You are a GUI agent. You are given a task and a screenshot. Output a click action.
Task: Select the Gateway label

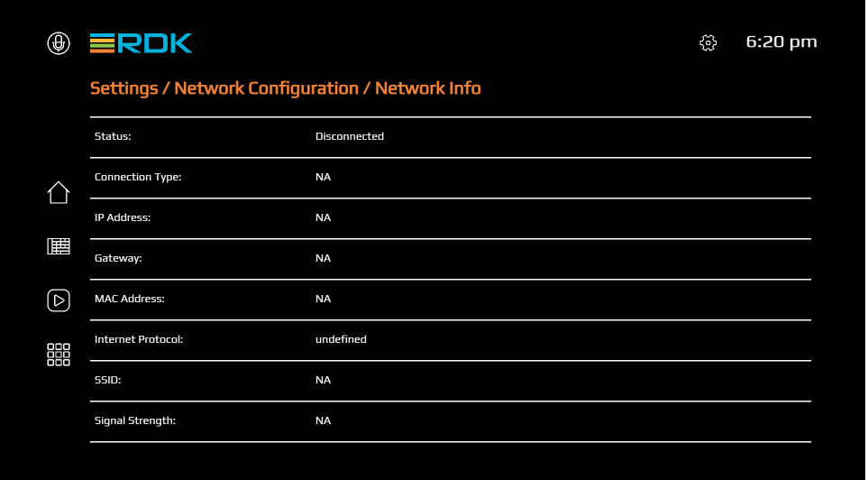[x=118, y=258]
